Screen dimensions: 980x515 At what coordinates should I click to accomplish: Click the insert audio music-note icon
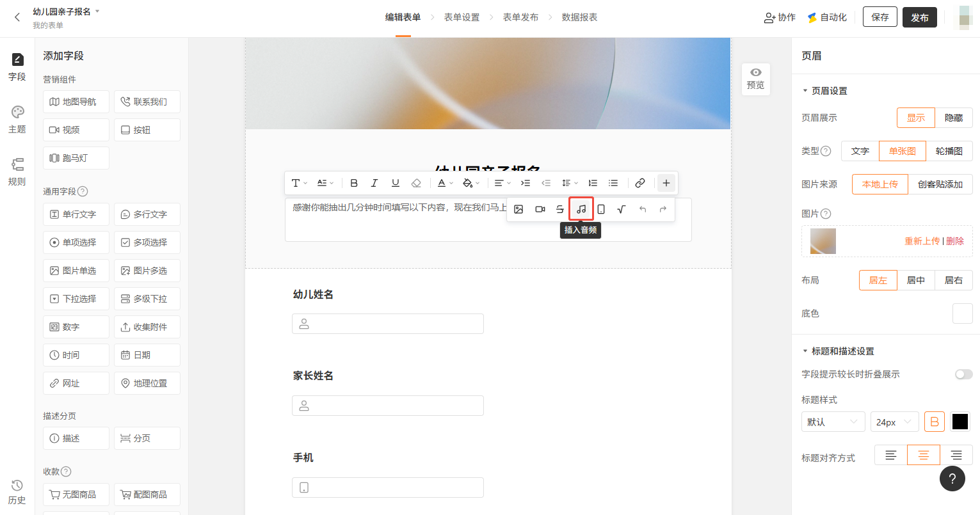click(581, 209)
